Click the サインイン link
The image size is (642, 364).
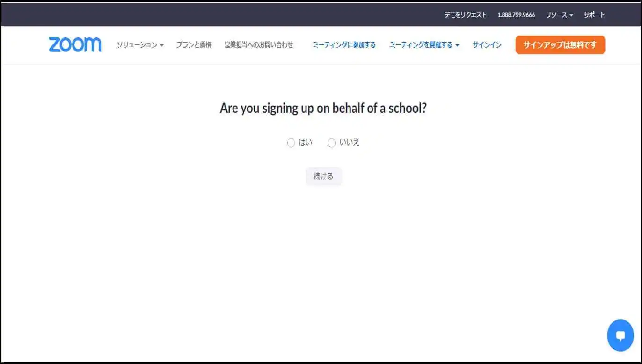487,45
